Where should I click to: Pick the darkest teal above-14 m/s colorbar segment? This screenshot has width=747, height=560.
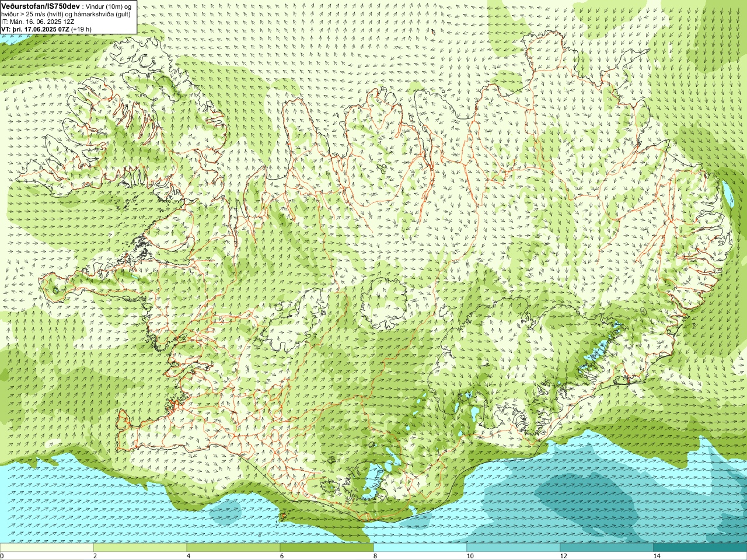point(700,548)
